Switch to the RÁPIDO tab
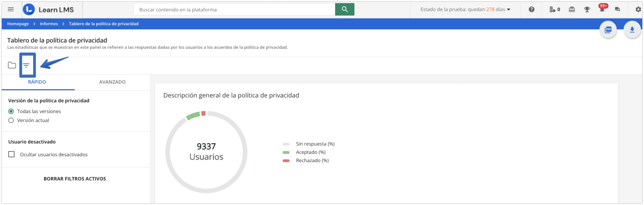This screenshot has height=205, width=644. click(x=37, y=82)
